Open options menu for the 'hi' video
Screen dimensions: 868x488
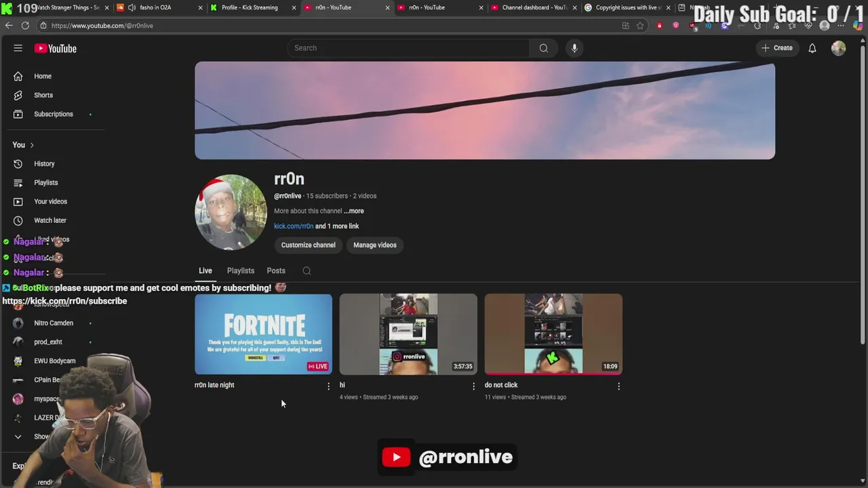point(473,386)
